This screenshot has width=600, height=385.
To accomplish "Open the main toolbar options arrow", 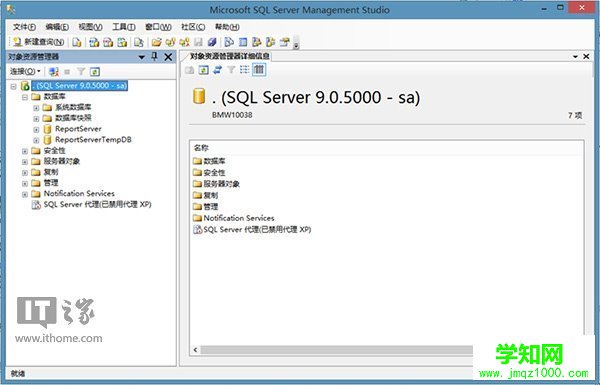I will coord(296,45).
